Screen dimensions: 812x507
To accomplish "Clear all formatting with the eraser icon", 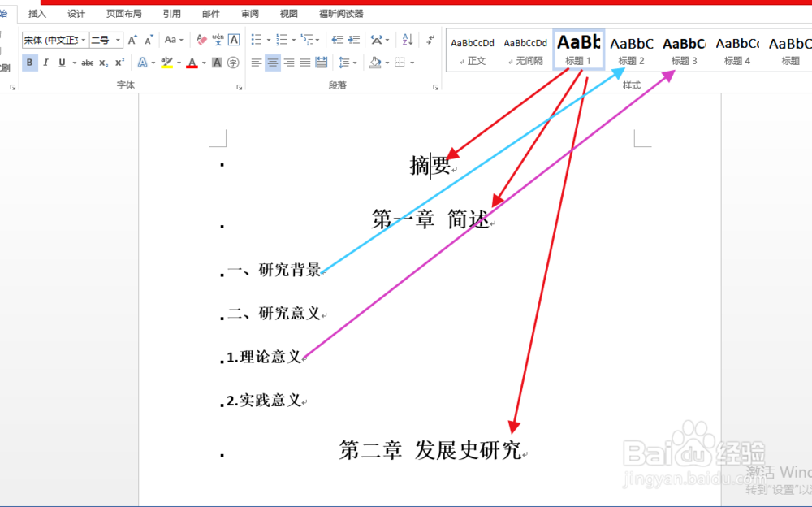I will pos(201,40).
